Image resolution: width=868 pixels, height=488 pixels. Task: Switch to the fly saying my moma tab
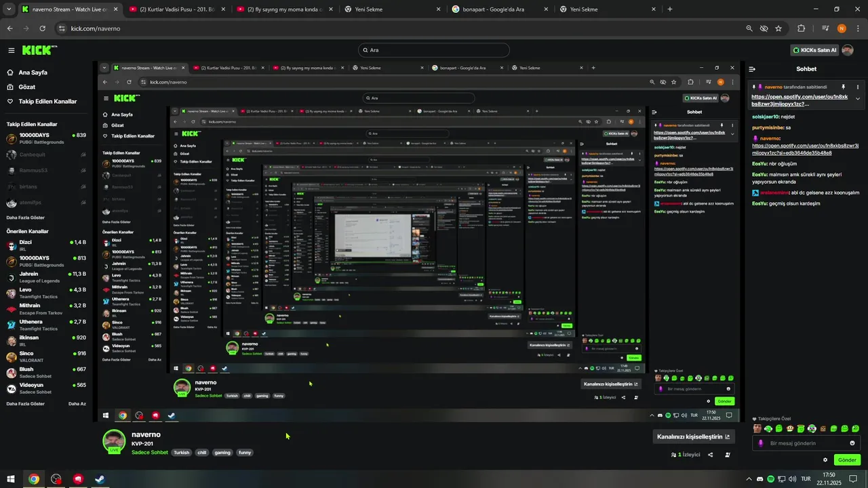point(283,9)
